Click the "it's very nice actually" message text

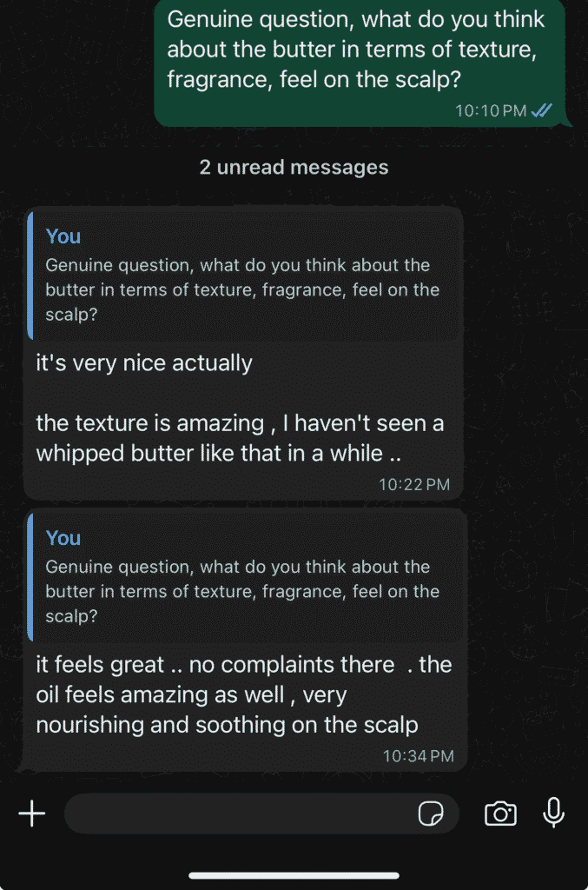[x=144, y=362]
